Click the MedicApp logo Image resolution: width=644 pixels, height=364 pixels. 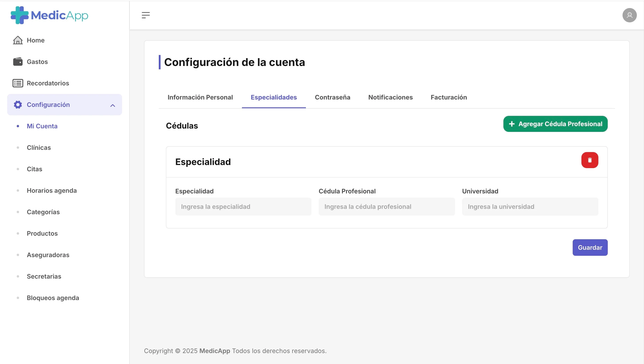pyautogui.click(x=49, y=15)
